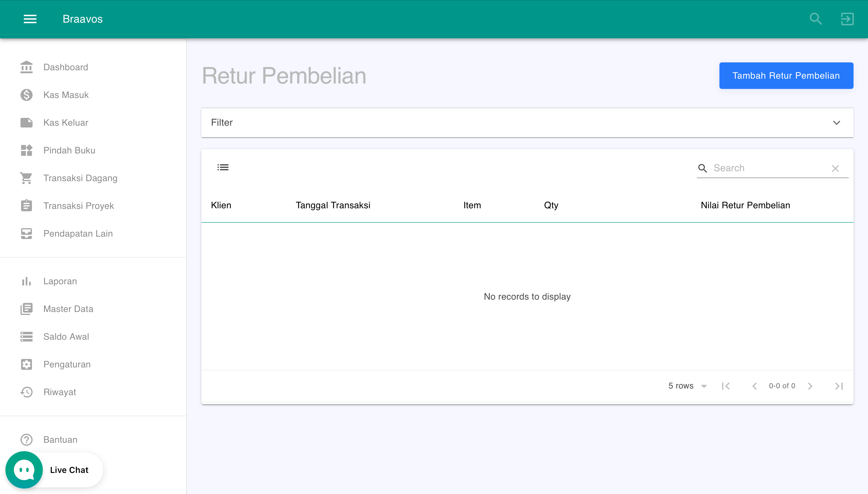Click the logout icon in the top bar
The height and width of the screenshot is (494, 868).
[847, 19]
